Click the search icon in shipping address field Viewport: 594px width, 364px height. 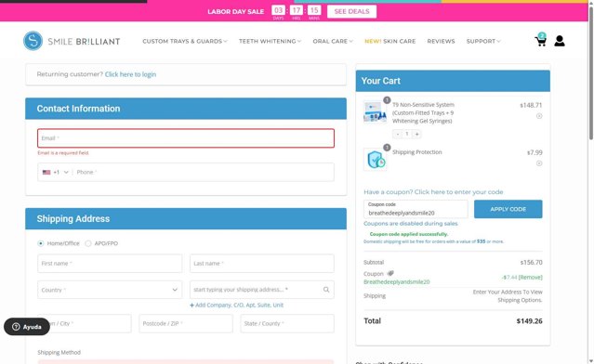[326, 290]
